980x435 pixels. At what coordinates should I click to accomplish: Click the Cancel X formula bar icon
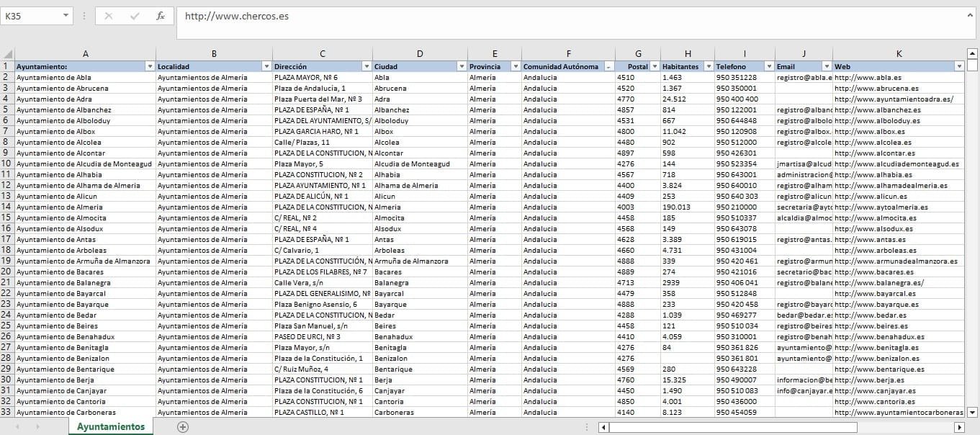coord(109,16)
